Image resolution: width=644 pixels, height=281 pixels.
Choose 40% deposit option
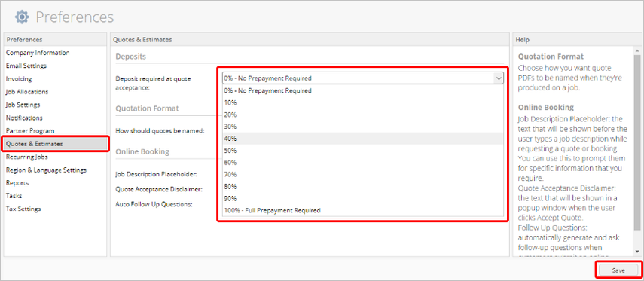click(363, 139)
